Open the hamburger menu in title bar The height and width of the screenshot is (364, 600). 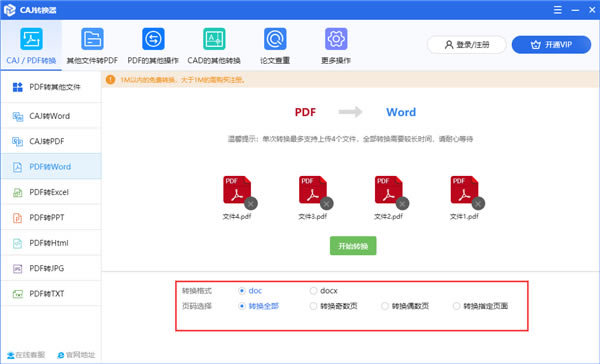point(558,10)
